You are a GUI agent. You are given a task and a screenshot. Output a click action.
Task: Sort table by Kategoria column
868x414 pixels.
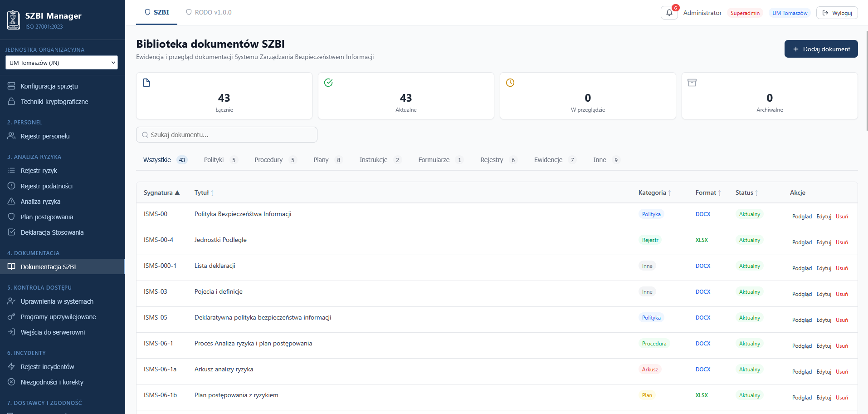click(654, 192)
